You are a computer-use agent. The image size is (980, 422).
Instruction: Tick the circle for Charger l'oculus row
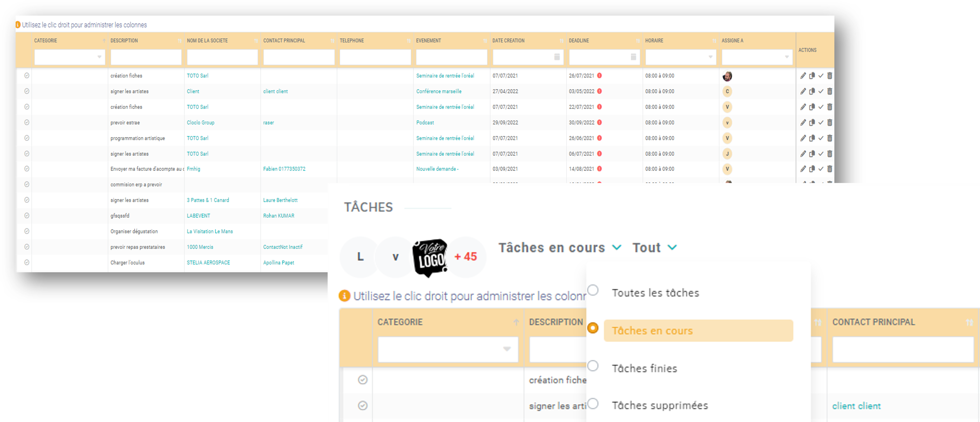click(x=27, y=262)
